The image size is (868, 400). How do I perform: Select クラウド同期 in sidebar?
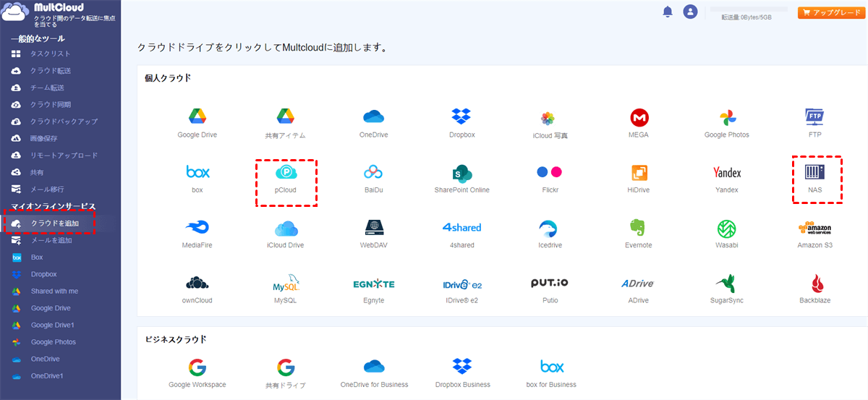tap(50, 104)
